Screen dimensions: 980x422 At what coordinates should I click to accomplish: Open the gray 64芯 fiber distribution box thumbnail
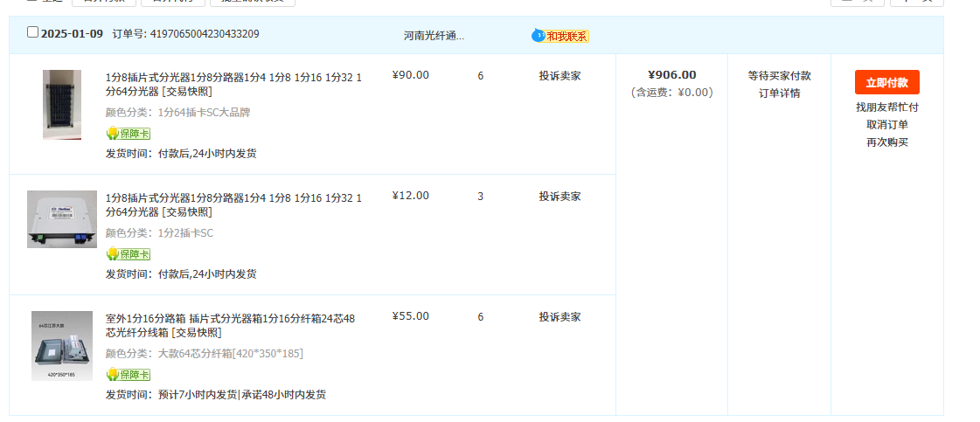(x=62, y=345)
